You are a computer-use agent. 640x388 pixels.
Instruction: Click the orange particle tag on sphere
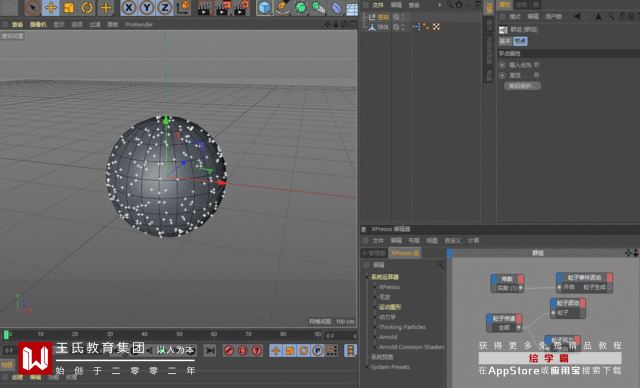tap(426, 27)
